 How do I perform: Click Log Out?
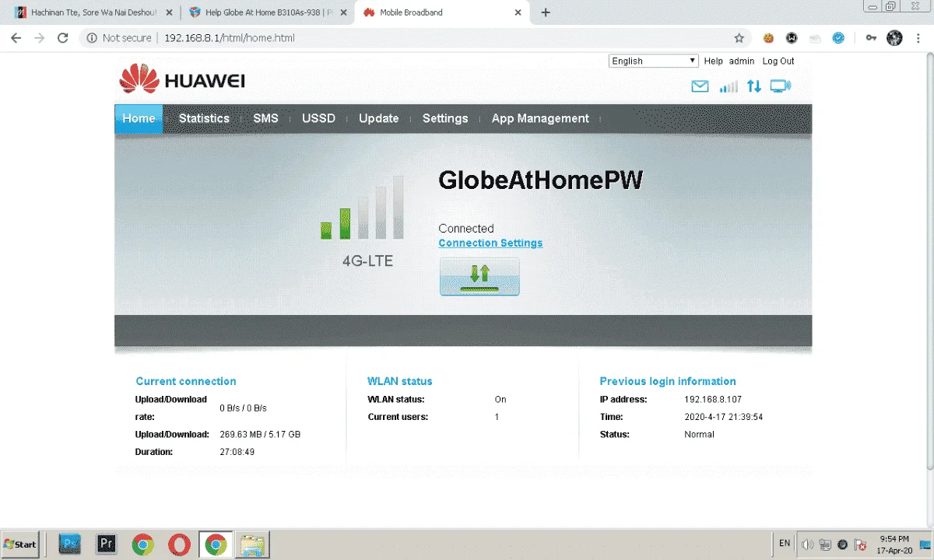coord(778,61)
